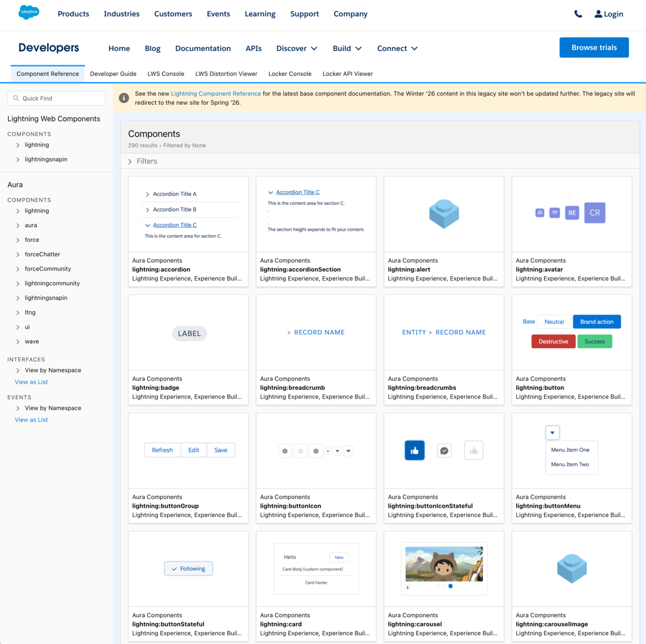Expand View by Namespace under Events
This screenshot has height=644, width=646.
click(x=18, y=408)
